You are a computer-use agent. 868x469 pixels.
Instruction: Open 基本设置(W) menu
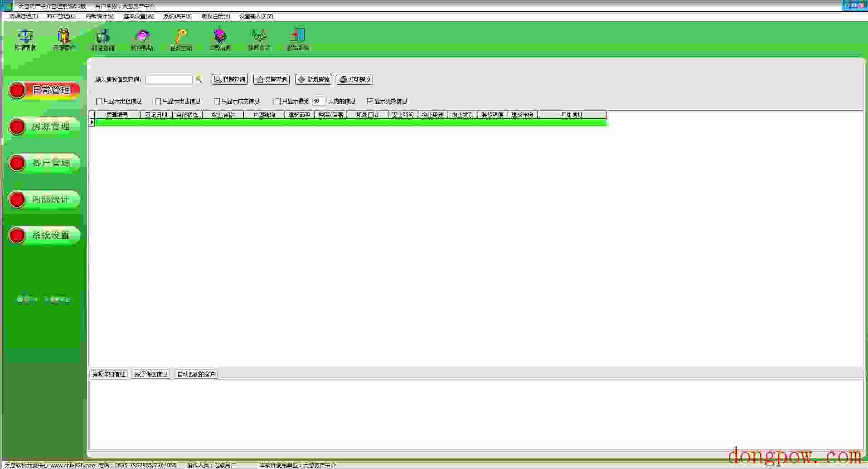click(x=139, y=16)
